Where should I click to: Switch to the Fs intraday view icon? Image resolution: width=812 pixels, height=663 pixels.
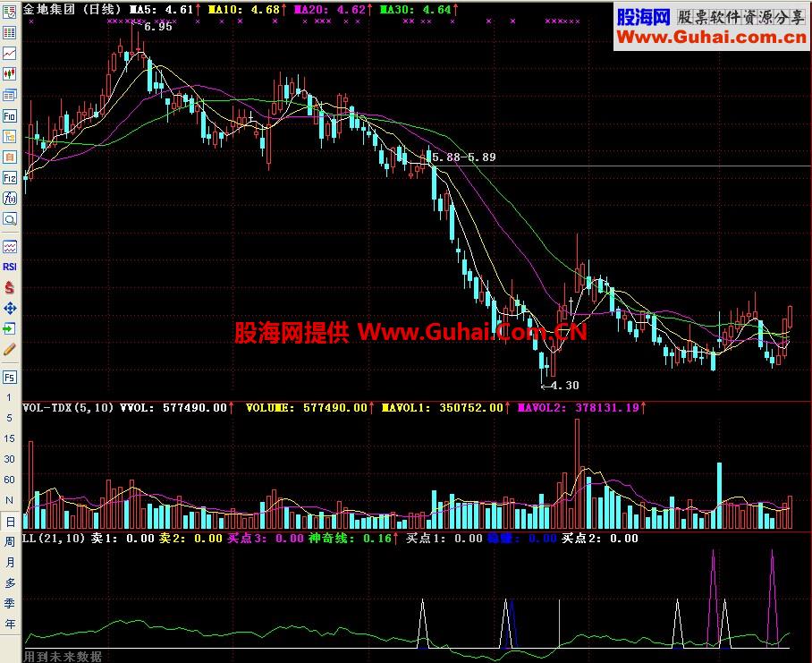coord(9,377)
